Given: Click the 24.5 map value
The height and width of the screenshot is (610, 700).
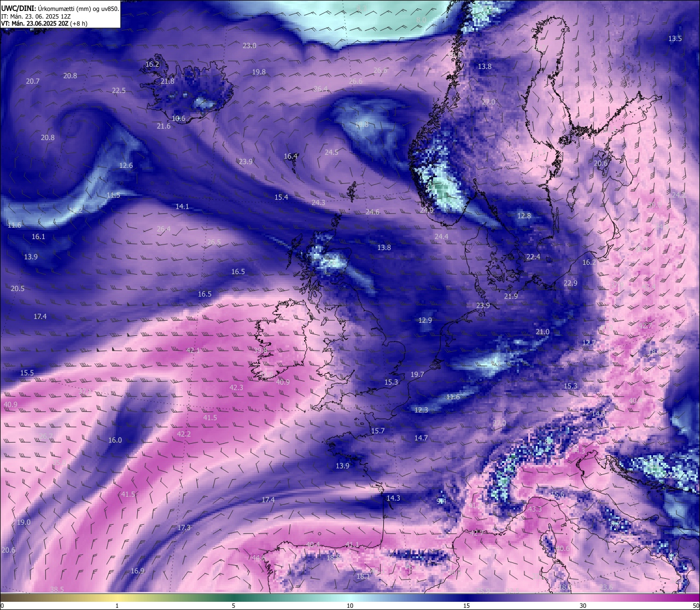Looking at the screenshot, I should coord(331,152).
